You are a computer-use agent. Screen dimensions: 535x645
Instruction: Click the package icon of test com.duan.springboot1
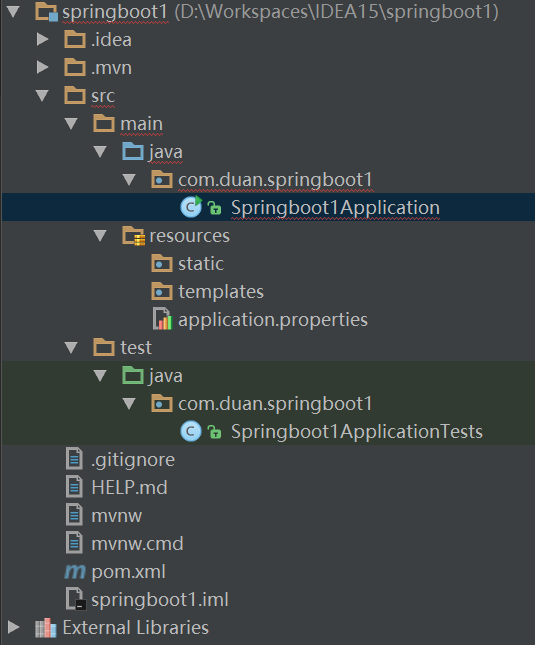(162, 403)
